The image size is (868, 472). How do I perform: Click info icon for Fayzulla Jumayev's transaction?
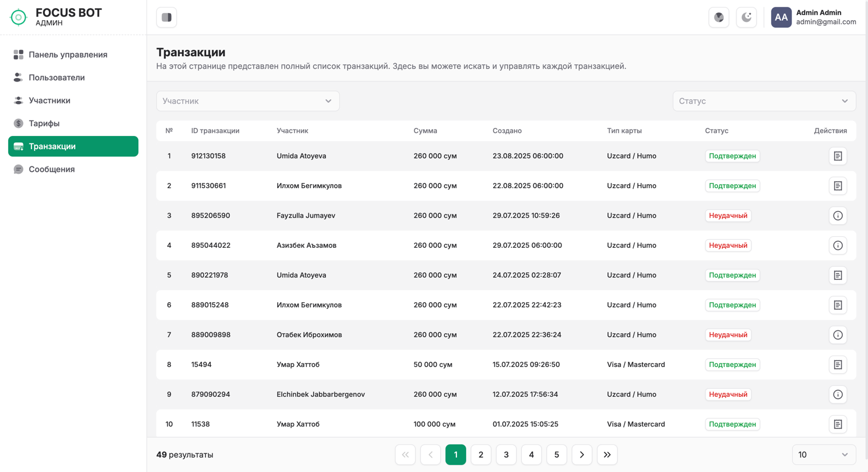click(838, 216)
